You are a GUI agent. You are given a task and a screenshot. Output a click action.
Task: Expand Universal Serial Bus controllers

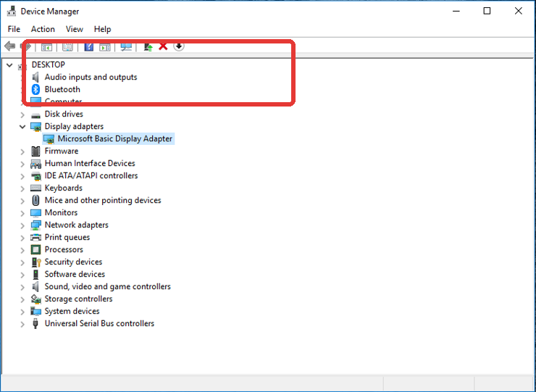pyautogui.click(x=22, y=324)
